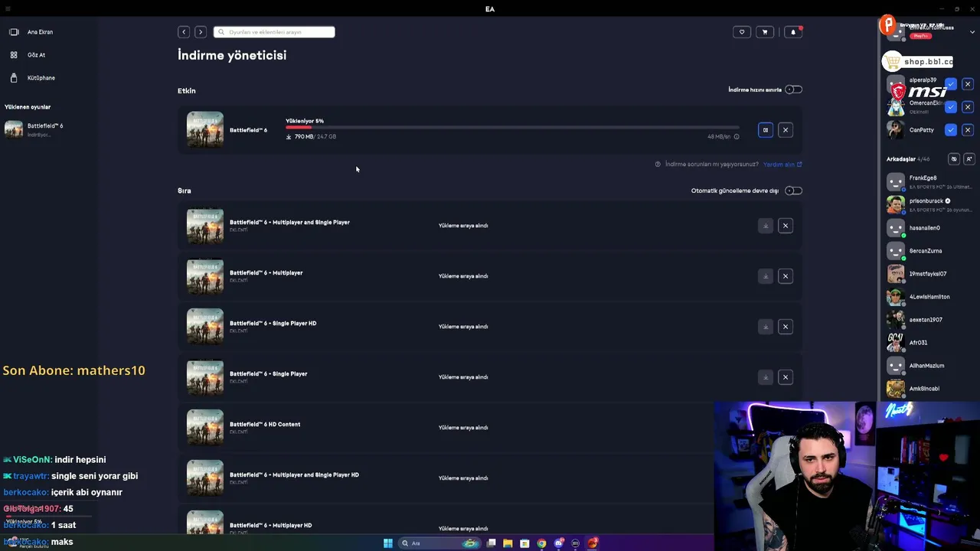The height and width of the screenshot is (551, 980).
Task: Start download of Battlefield 6 - Multiplayer
Action: 765,276
